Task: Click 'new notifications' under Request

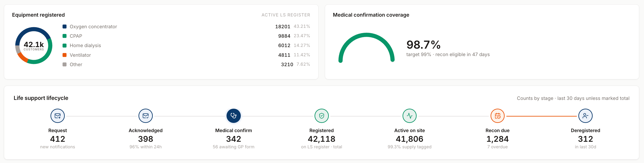Action: click(x=58, y=147)
